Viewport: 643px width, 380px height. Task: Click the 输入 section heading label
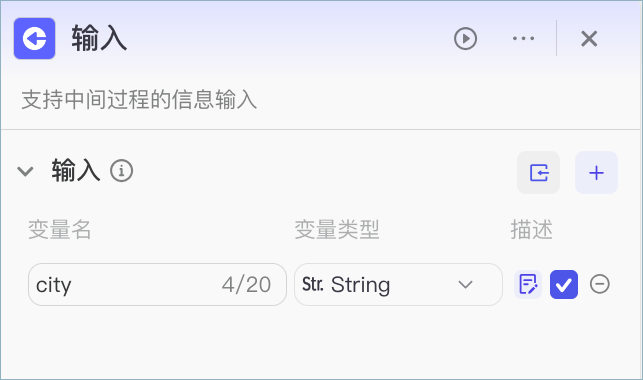(76, 171)
